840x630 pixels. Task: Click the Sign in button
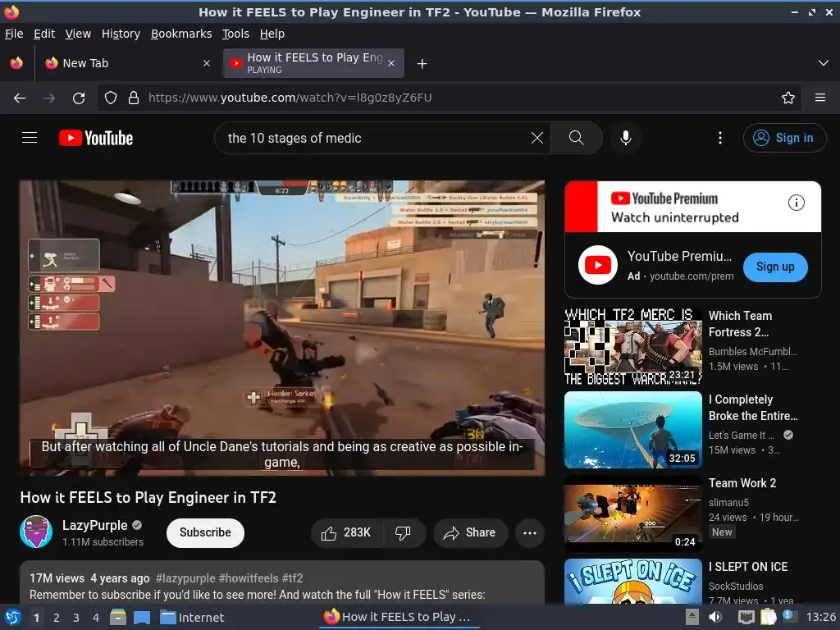tap(784, 138)
